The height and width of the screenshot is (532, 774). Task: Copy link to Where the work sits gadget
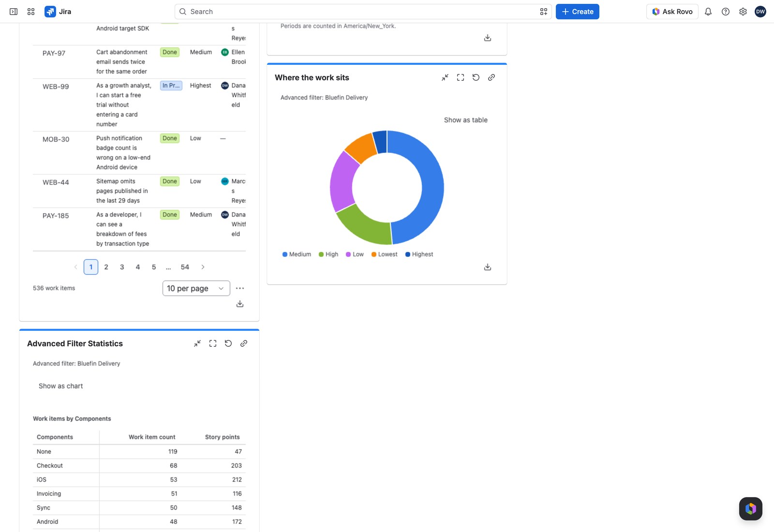coord(491,77)
